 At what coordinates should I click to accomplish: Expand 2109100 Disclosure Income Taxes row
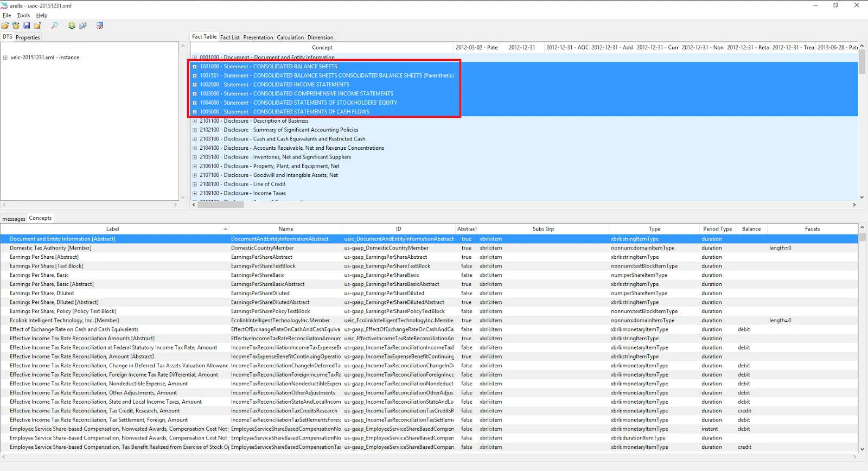pos(195,193)
